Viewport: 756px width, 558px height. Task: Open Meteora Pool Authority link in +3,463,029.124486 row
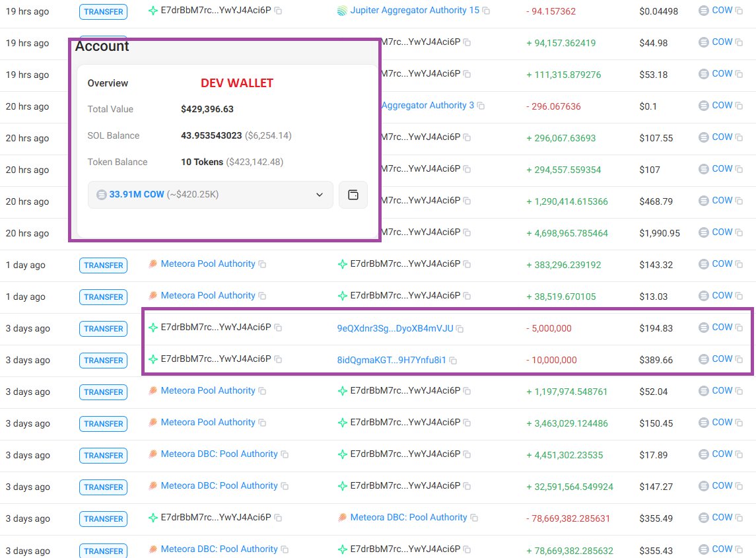coord(208,423)
